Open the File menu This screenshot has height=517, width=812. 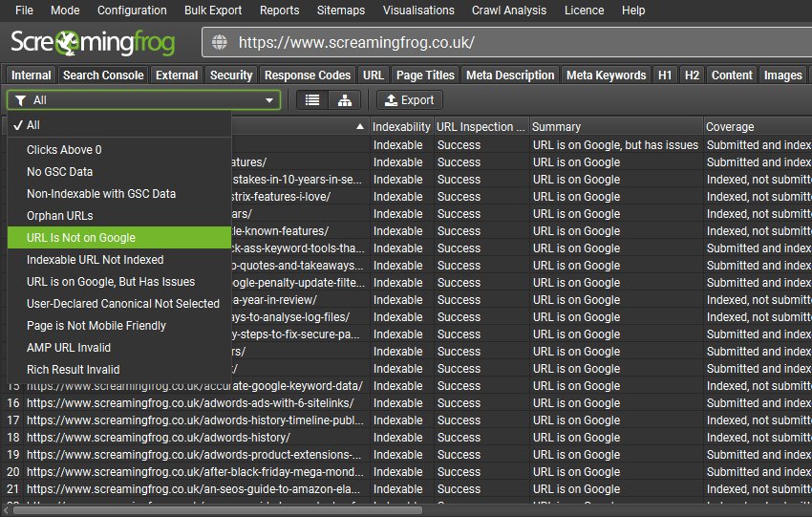click(24, 11)
